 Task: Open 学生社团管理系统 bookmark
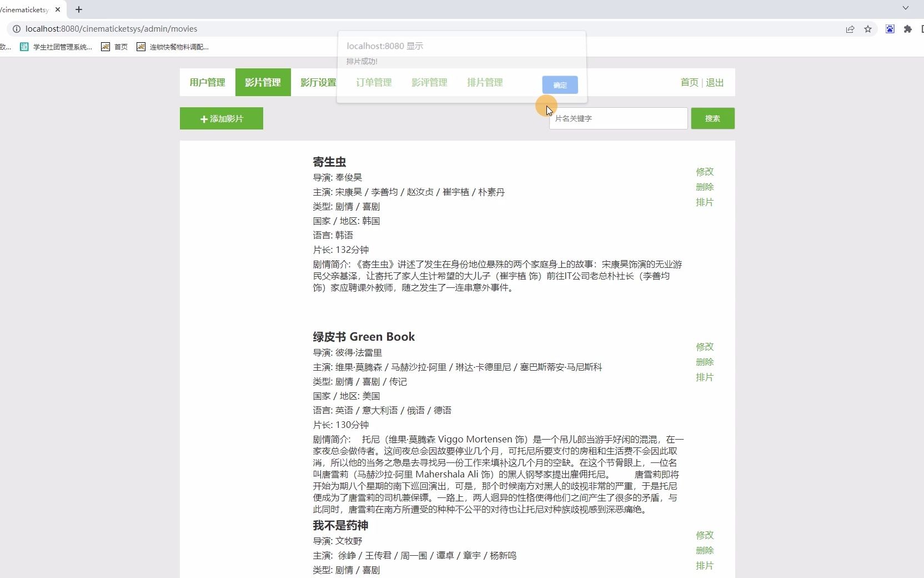click(56, 47)
